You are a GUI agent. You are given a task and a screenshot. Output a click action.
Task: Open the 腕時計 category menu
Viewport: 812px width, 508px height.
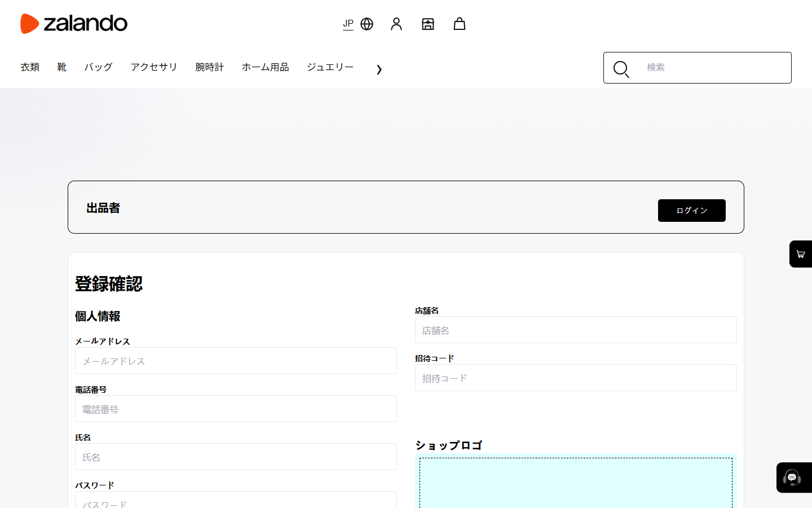point(210,67)
